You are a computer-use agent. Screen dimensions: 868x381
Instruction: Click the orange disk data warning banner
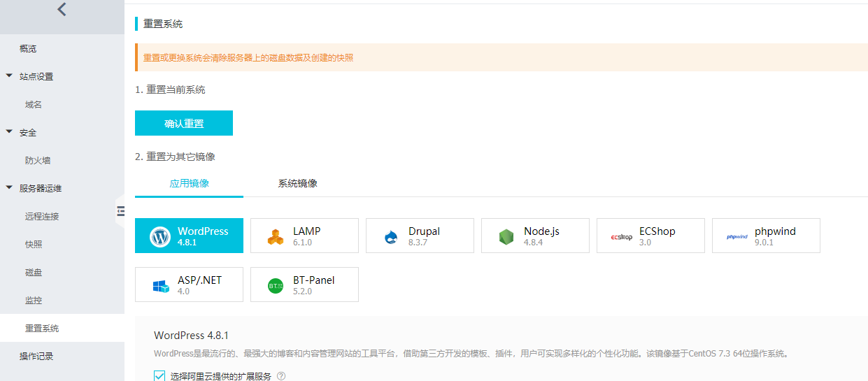click(x=501, y=57)
